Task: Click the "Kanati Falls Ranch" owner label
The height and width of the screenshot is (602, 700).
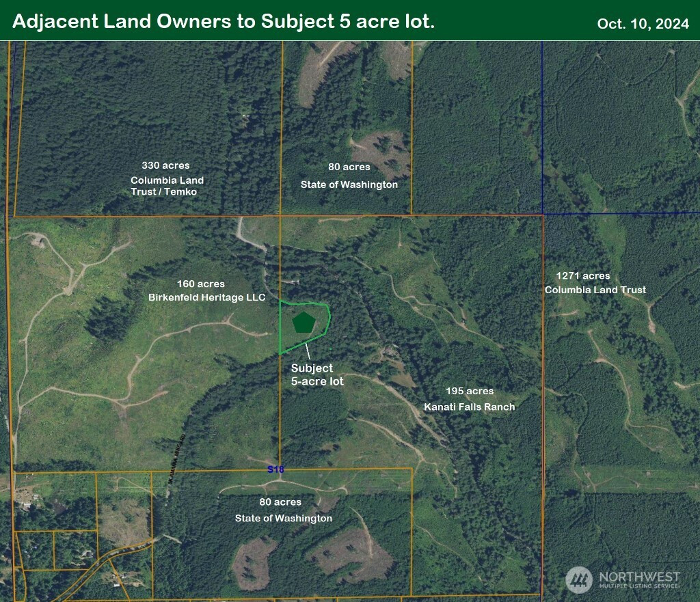Action: coord(469,407)
